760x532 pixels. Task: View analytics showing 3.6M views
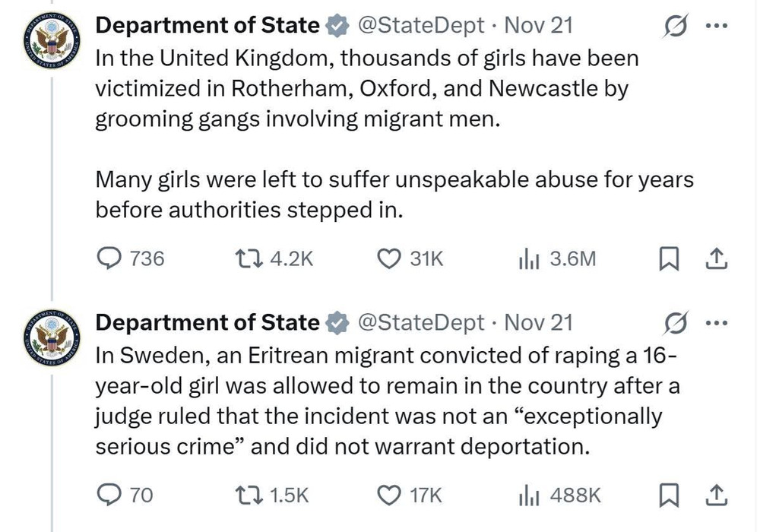528,258
